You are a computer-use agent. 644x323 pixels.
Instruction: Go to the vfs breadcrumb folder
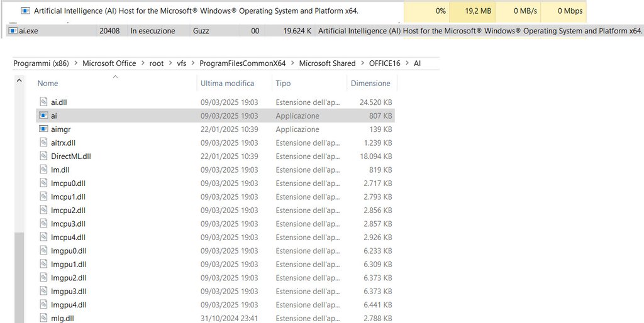(182, 63)
